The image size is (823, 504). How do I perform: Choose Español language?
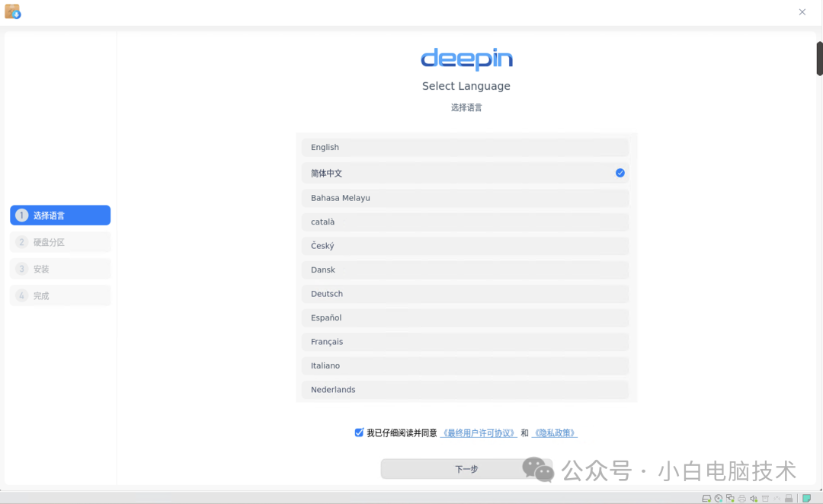click(465, 317)
